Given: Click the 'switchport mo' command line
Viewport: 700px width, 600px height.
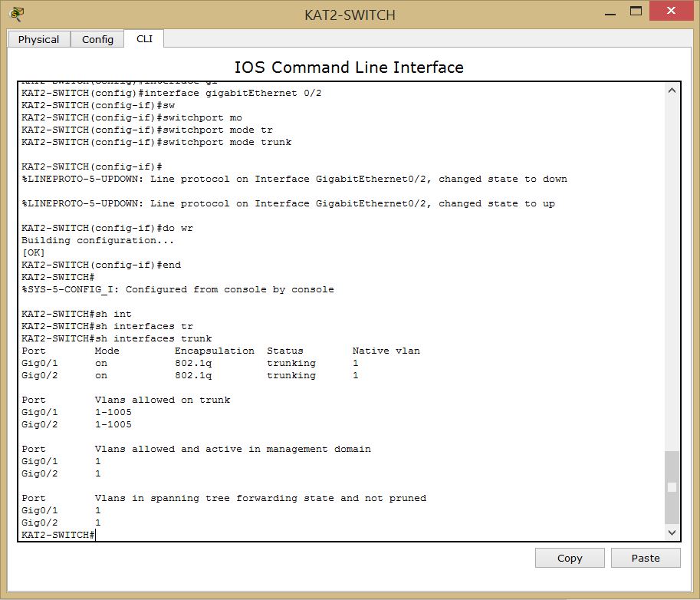Looking at the screenshot, I should (x=132, y=117).
